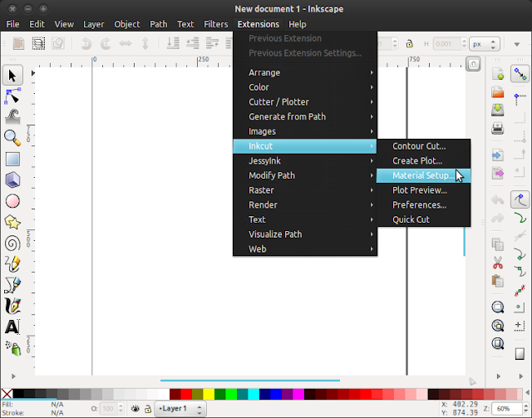
Task: Select the Spray tool
Action: [x=12, y=348]
